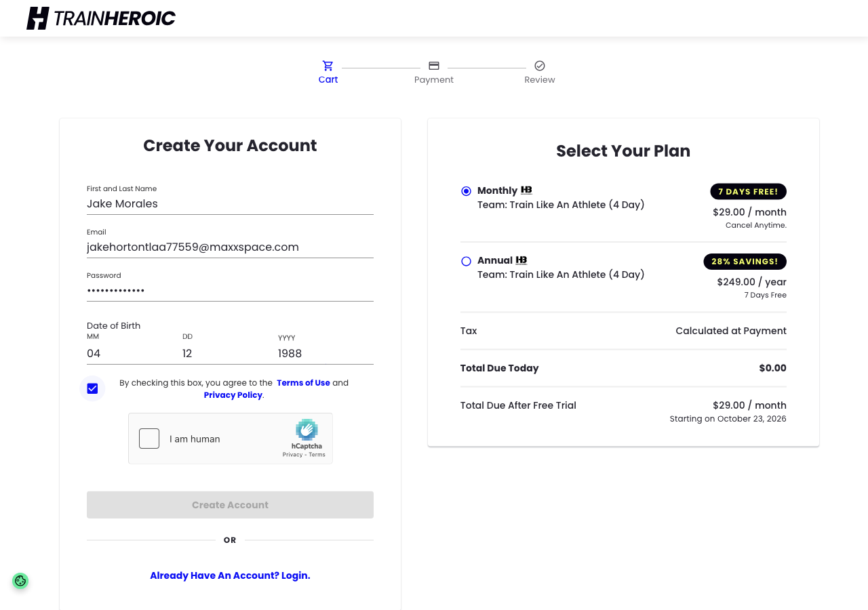Screen dimensions: 868x610
Task: Click the birth year YYYY field
Action: pyautogui.click(x=325, y=353)
